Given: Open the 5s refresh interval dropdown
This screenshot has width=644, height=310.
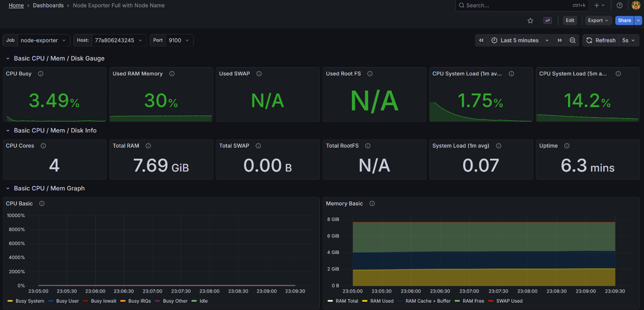Looking at the screenshot, I should coord(628,40).
